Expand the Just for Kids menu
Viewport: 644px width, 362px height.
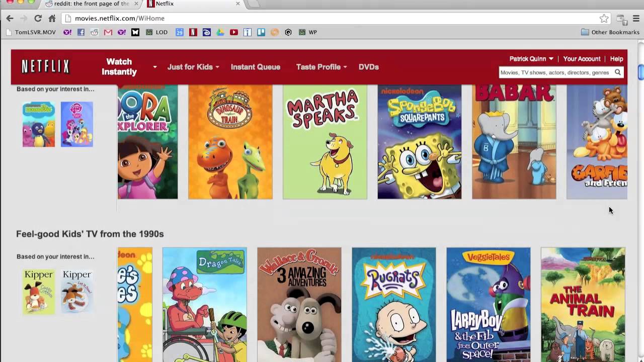point(193,67)
